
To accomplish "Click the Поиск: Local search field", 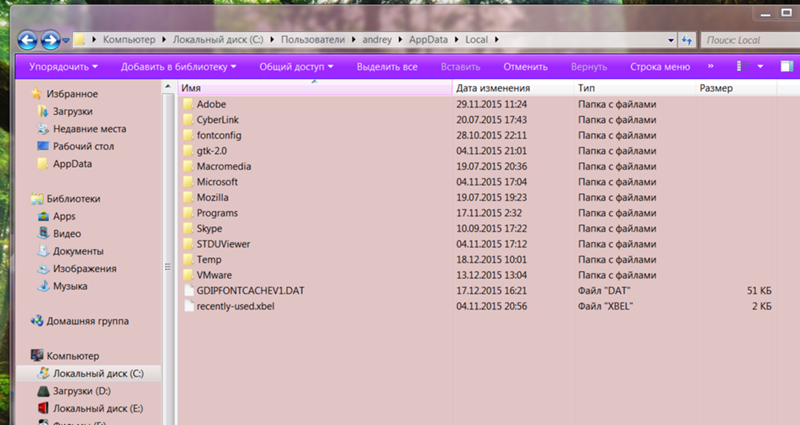I will pos(750,40).
